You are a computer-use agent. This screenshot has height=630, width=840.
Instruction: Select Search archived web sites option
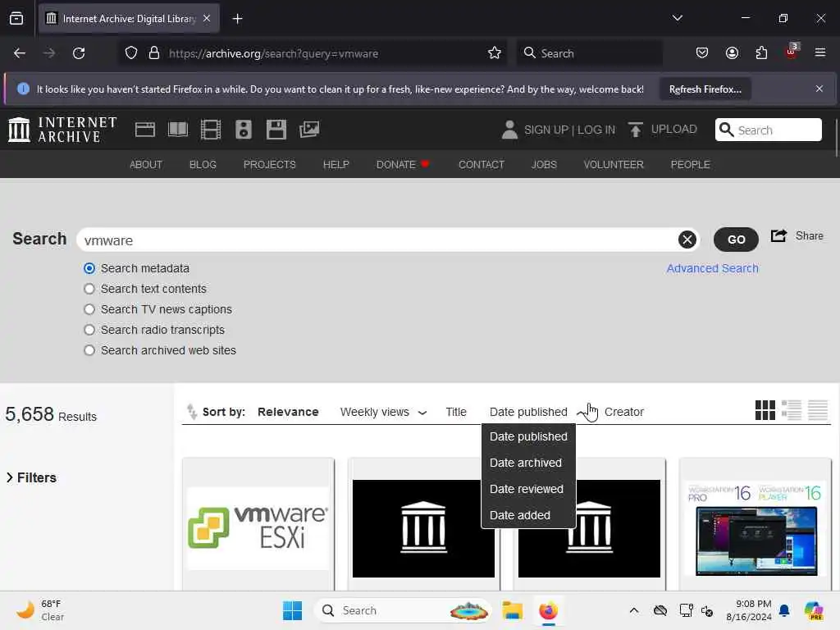[x=89, y=350]
